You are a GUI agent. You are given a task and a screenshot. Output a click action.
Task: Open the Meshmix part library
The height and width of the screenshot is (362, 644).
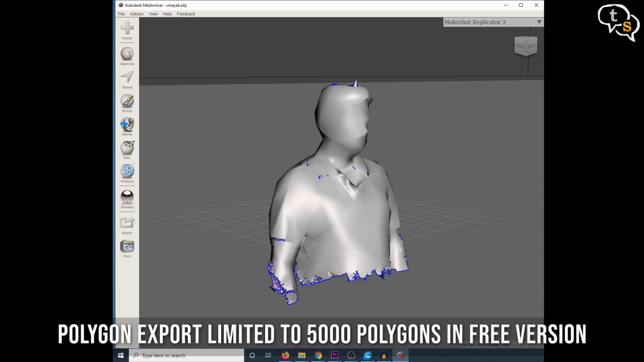point(127,54)
